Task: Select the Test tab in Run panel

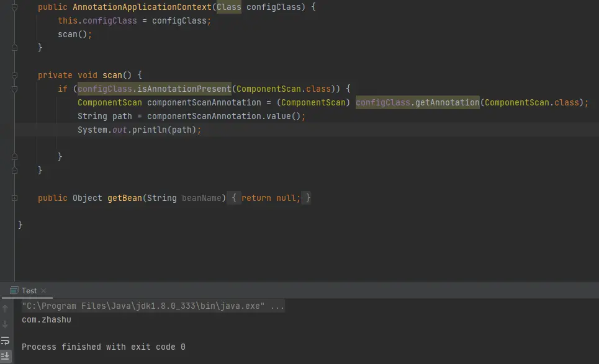Action: point(29,291)
